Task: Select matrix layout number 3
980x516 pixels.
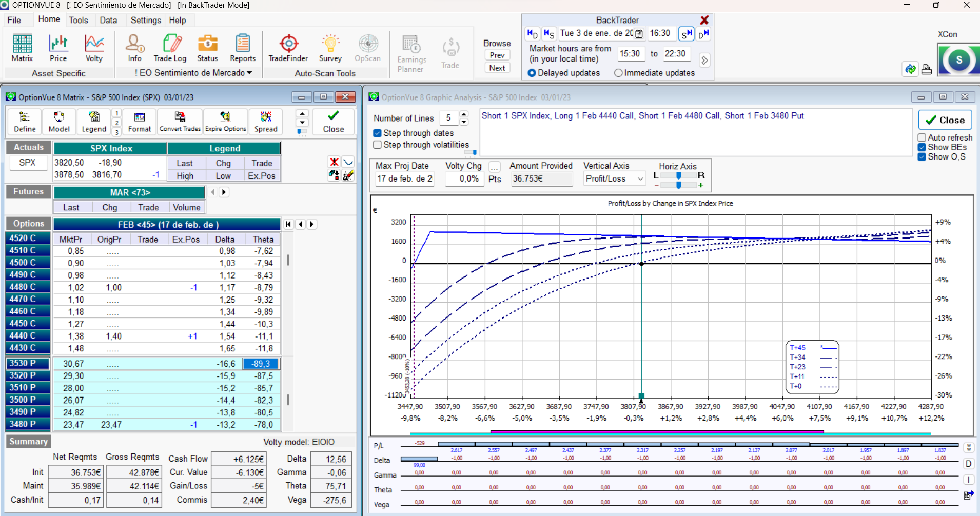Action: click(x=117, y=132)
